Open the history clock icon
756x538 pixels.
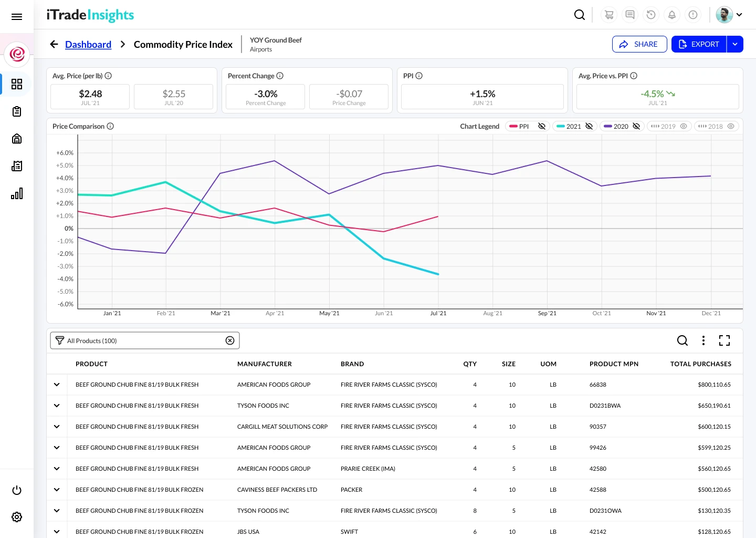click(x=651, y=15)
